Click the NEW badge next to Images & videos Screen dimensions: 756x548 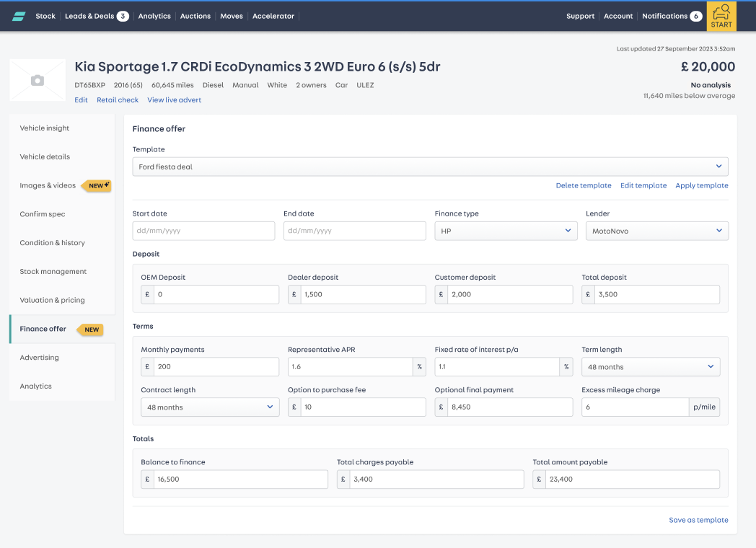click(x=98, y=185)
